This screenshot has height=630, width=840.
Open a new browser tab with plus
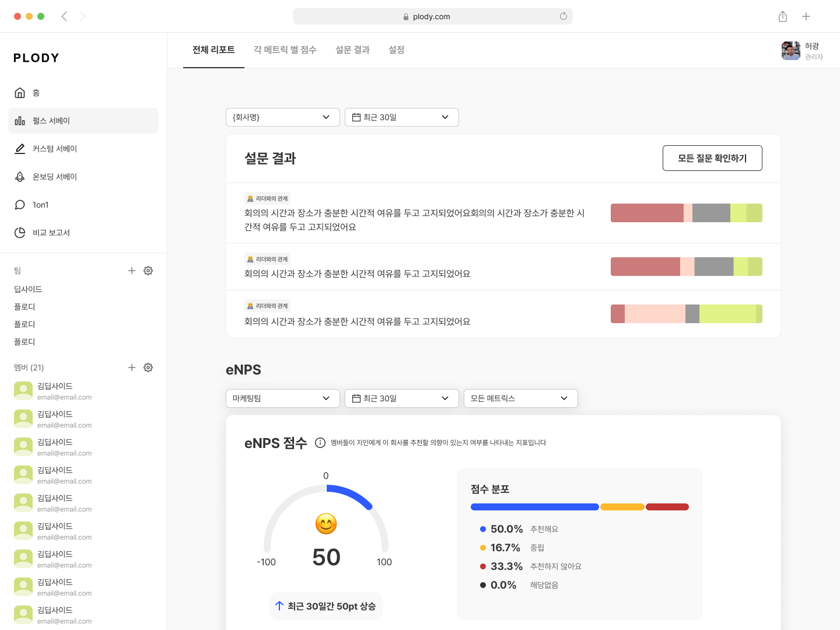(806, 16)
